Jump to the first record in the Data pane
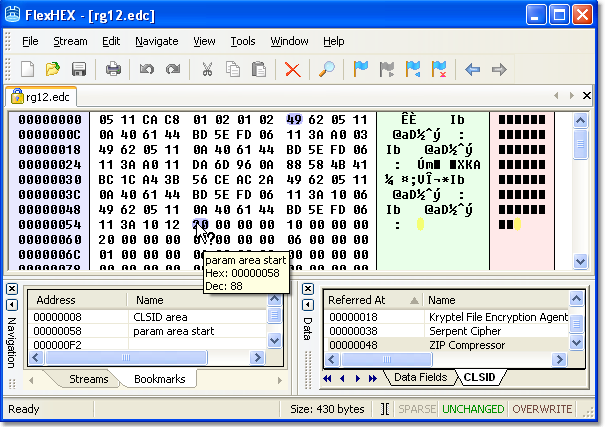This screenshot has height=430, width=605. 327,378
